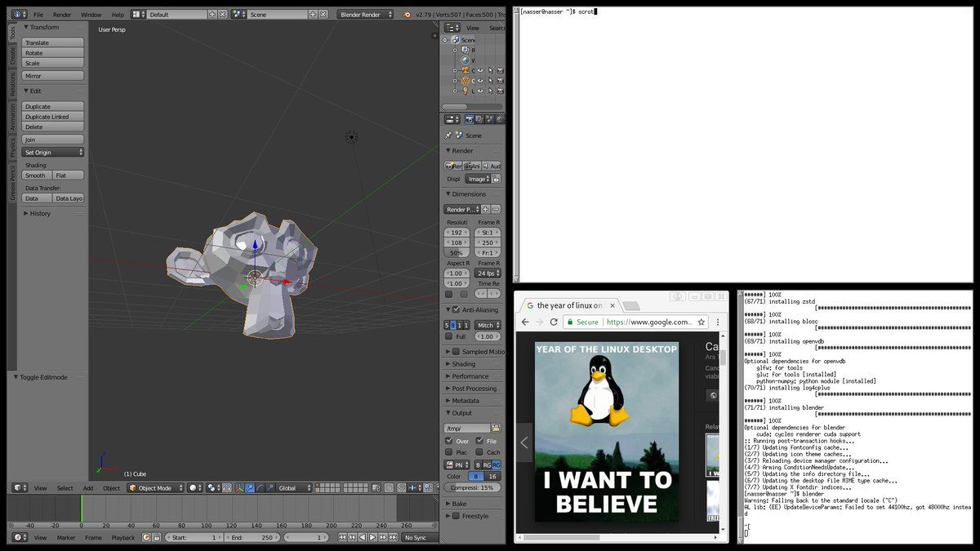Jump to the timeline's last frame
The image size is (980, 551).
pos(393,537)
